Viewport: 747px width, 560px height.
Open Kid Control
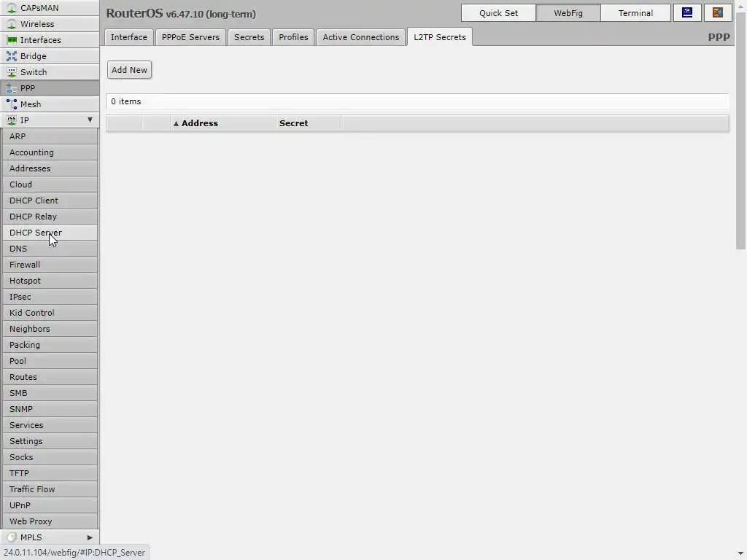[50, 312]
